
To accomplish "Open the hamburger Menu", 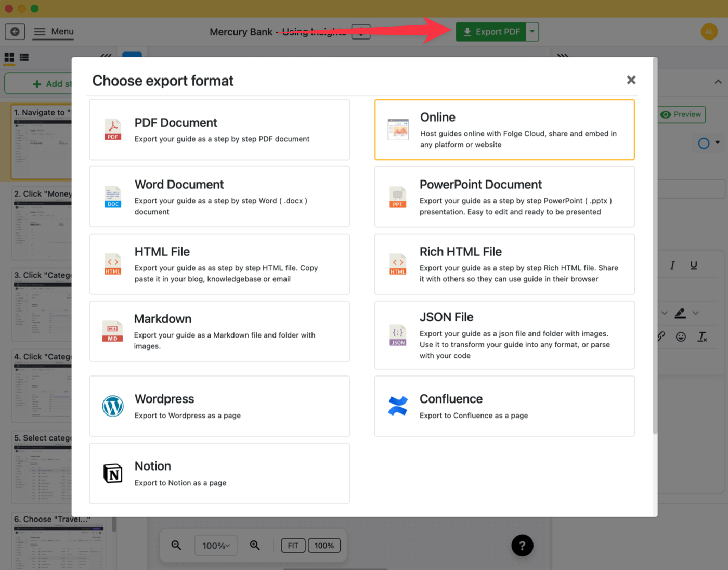I will [54, 32].
